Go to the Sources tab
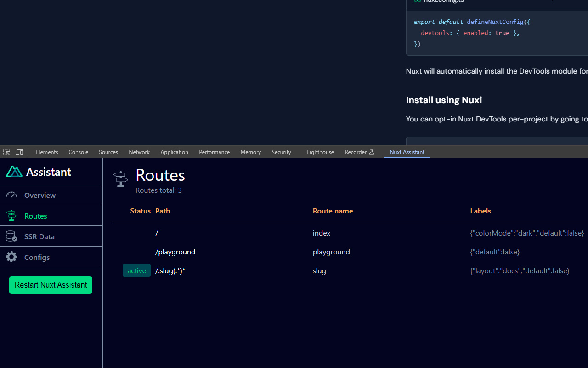The height and width of the screenshot is (368, 588). tap(108, 152)
